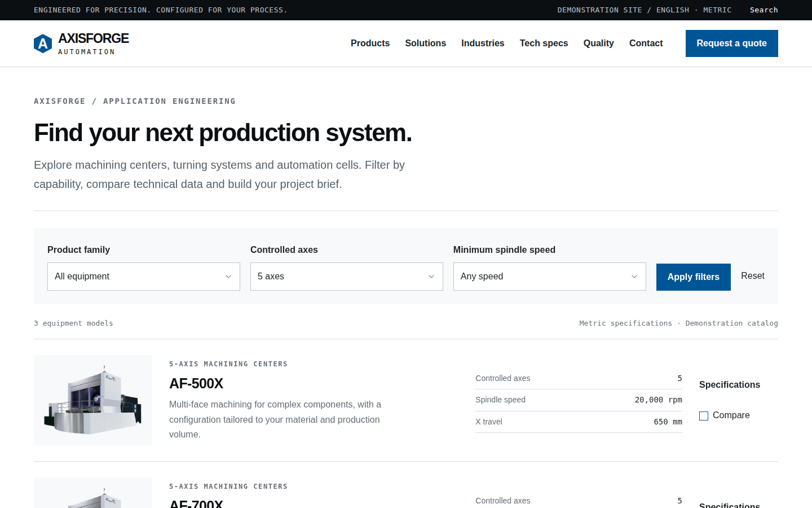Click "5-AXIS MACHINING CENTERS" above AF-500X
Viewport: 812px width, 508px height.
click(228, 364)
